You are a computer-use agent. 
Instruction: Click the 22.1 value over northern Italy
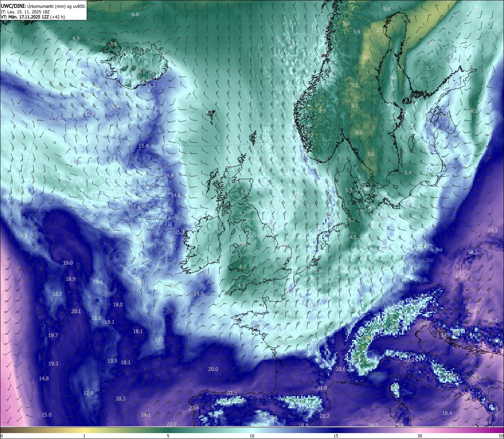[410, 359]
